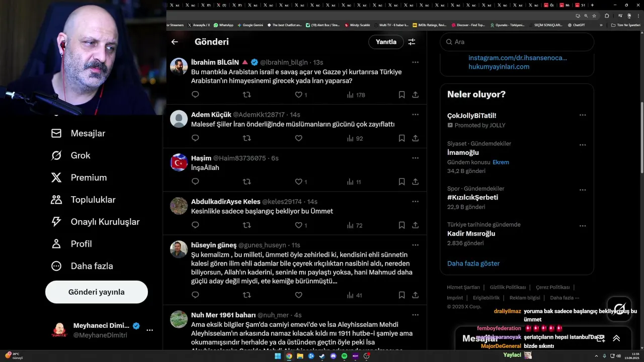Like Adem Küçük's post

point(298,138)
